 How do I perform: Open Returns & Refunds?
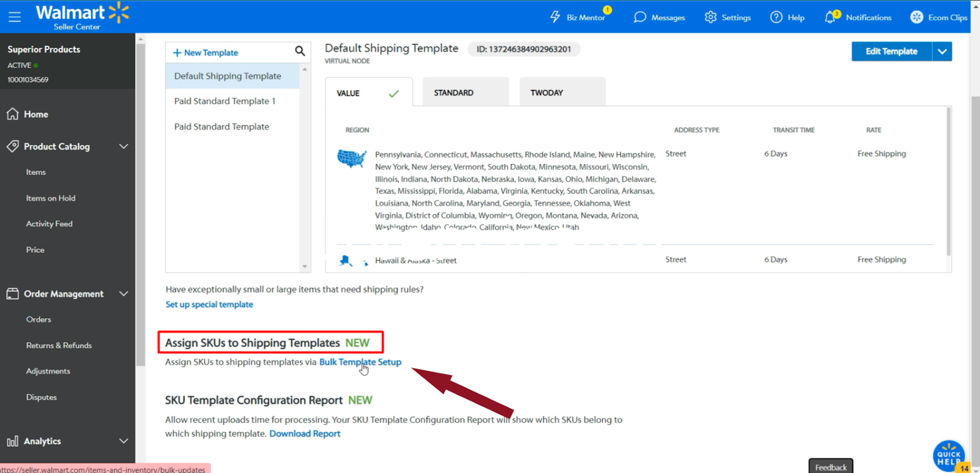[59, 345]
